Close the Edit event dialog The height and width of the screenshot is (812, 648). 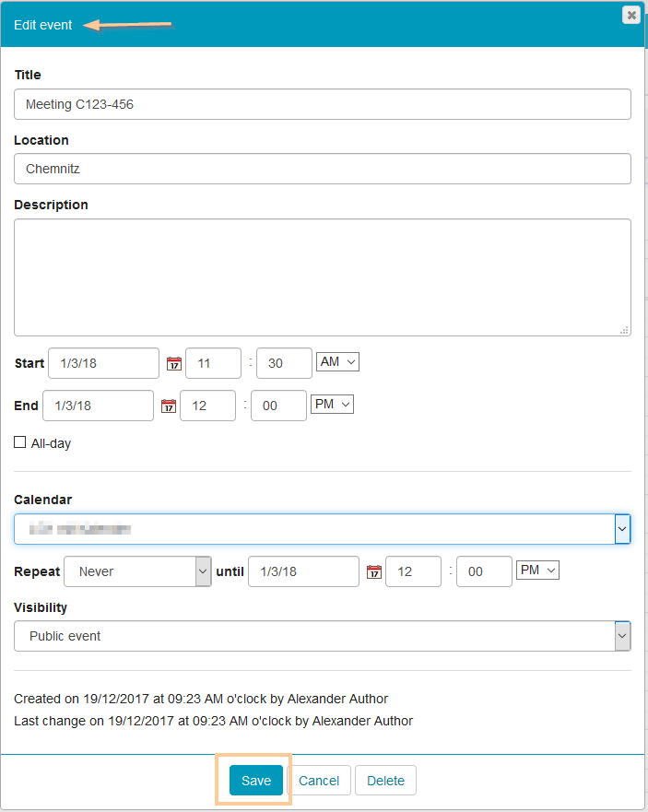coord(631,15)
